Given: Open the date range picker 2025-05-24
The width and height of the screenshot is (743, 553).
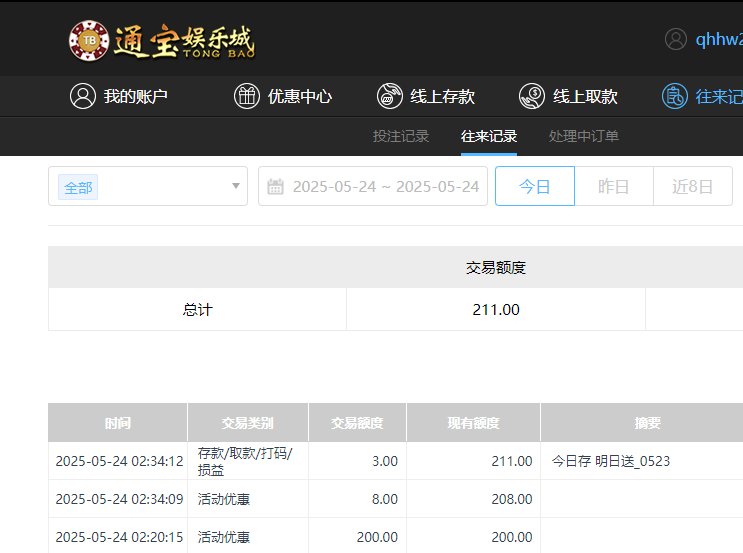Looking at the screenshot, I should click(x=385, y=187).
